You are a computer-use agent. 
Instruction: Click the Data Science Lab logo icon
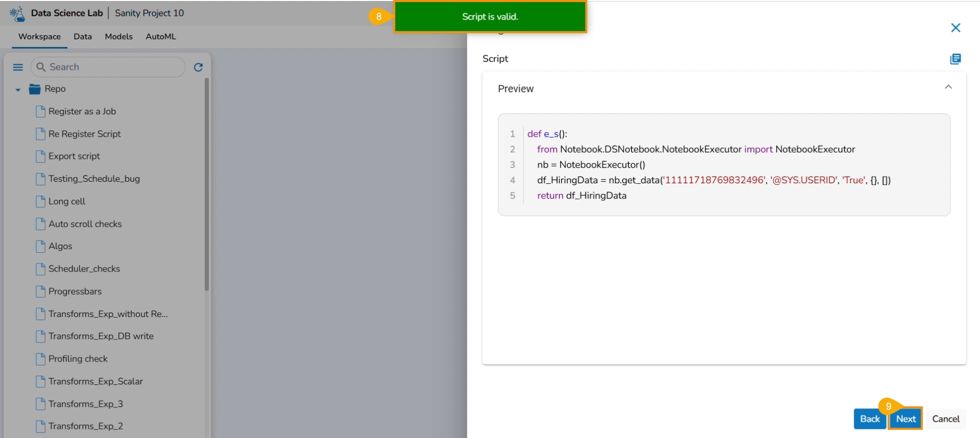coord(17,14)
